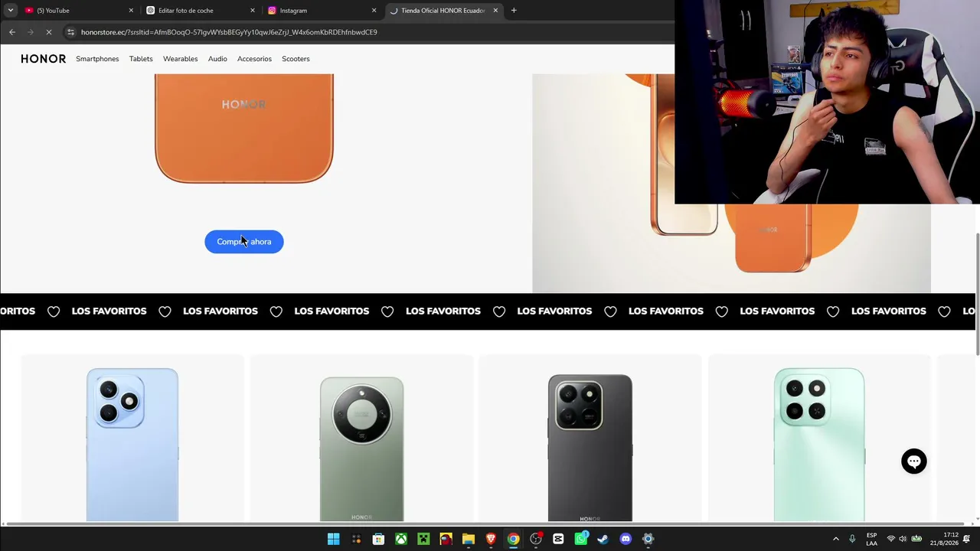Open the Audio menu

[217, 59]
